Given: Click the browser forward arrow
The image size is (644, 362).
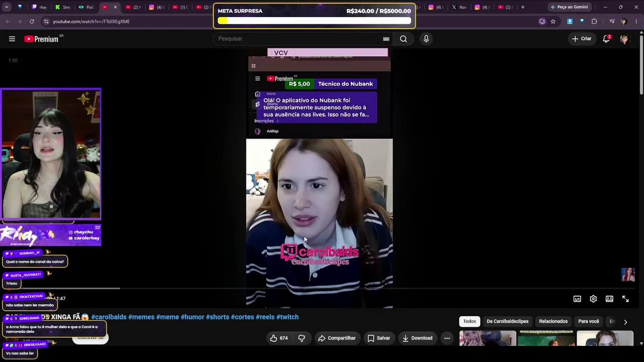Looking at the screenshot, I should tap(20, 22).
